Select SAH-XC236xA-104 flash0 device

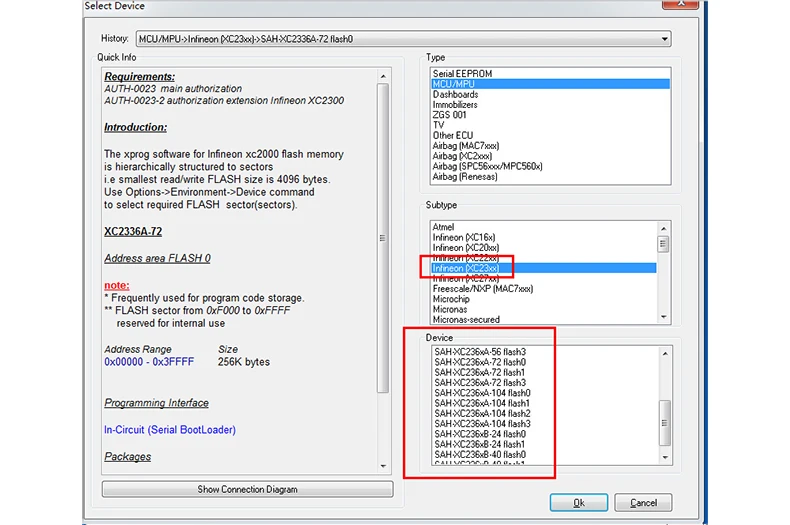point(546,392)
